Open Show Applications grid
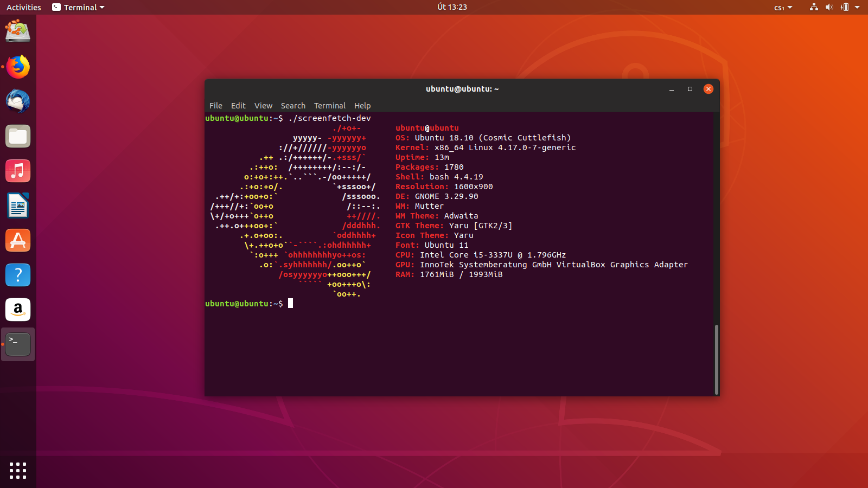868x488 pixels. tap(18, 471)
